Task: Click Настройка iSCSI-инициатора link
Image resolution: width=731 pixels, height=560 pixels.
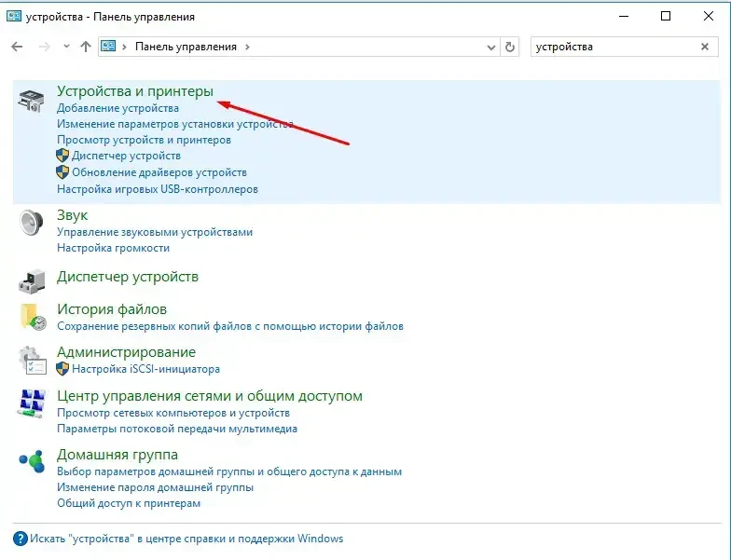Action: 145,369
